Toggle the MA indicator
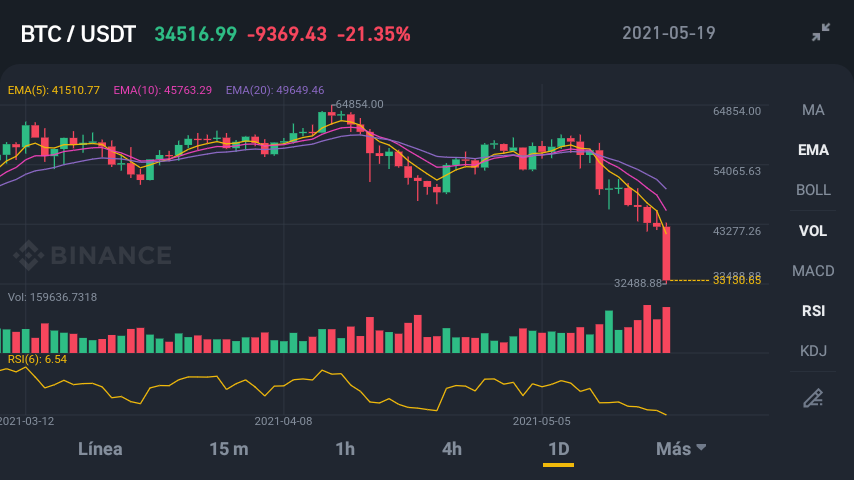This screenshot has height=480, width=854. coord(813,110)
